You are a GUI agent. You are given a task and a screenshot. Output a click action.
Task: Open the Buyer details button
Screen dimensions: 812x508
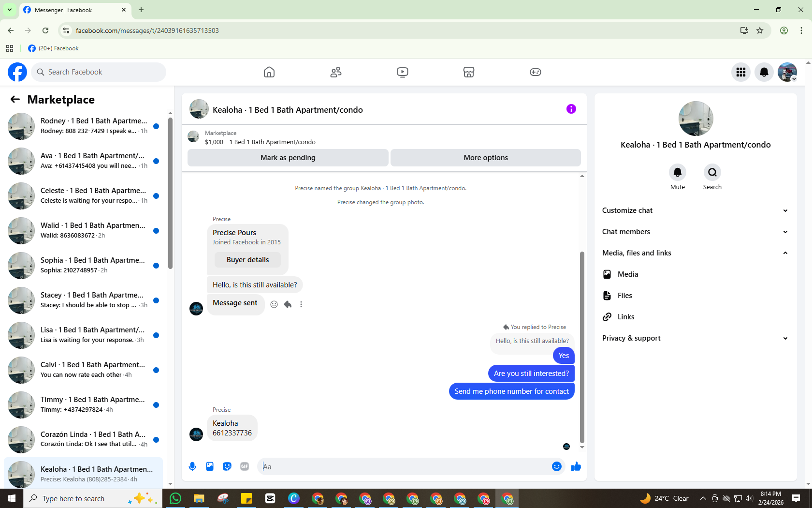(x=248, y=260)
